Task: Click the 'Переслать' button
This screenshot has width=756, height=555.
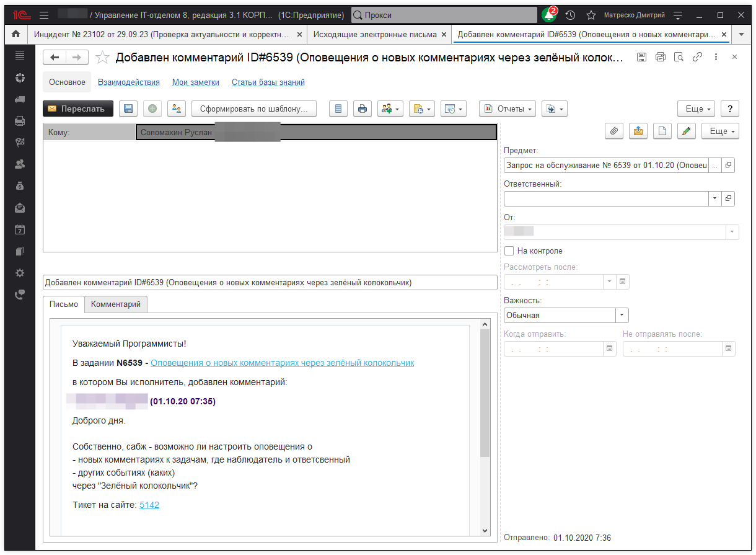Action: click(78, 109)
